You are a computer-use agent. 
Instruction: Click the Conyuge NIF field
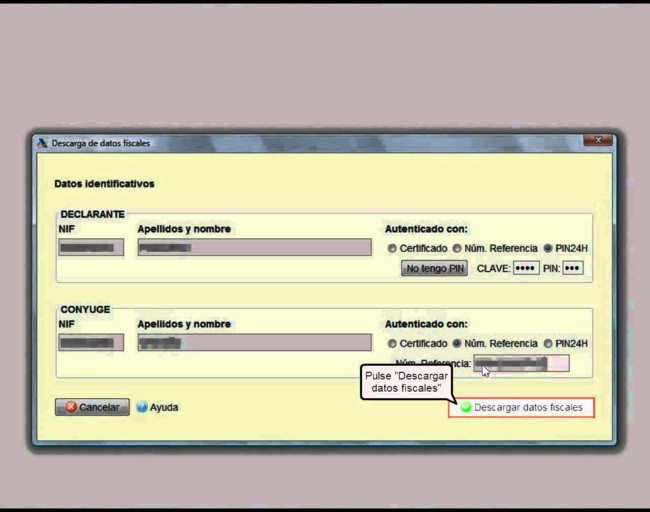coord(91,342)
